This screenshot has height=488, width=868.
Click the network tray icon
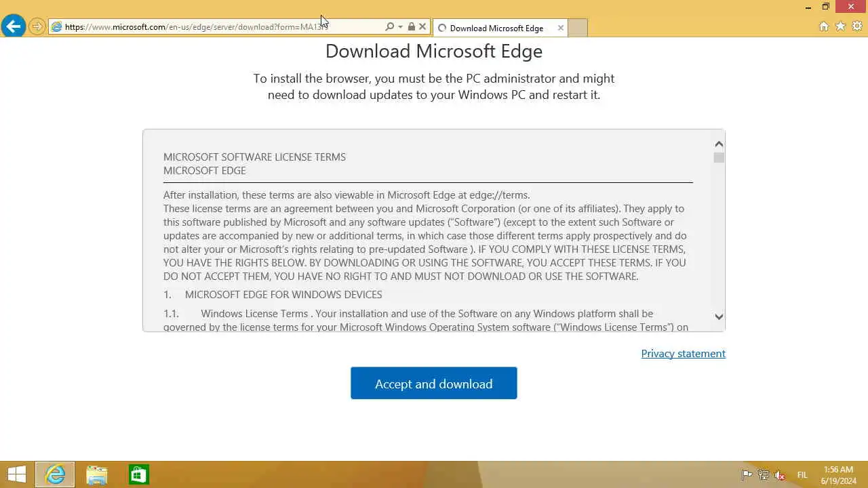point(764,475)
